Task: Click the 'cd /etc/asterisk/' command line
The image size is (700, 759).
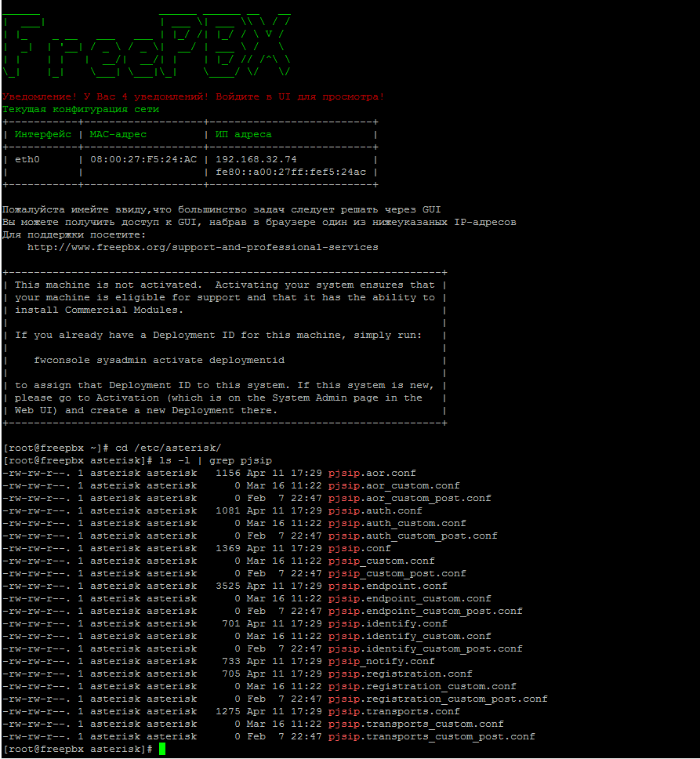Action: click(x=168, y=448)
